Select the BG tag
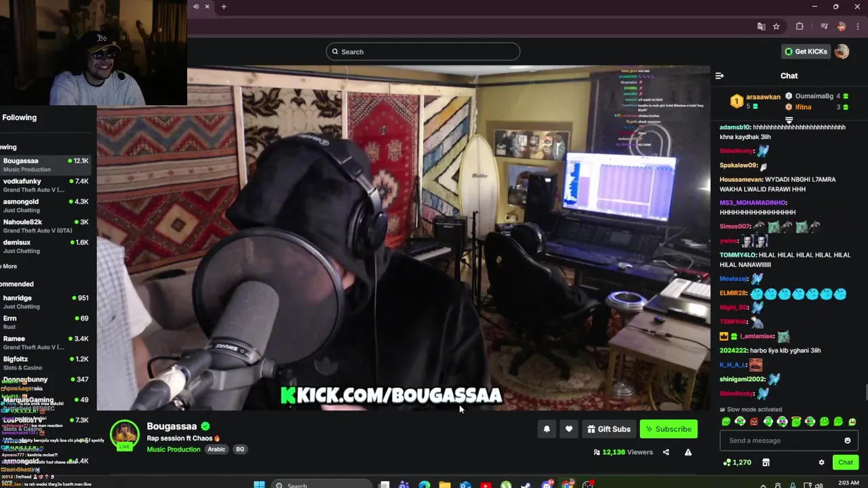868x488 pixels. pos(240,449)
